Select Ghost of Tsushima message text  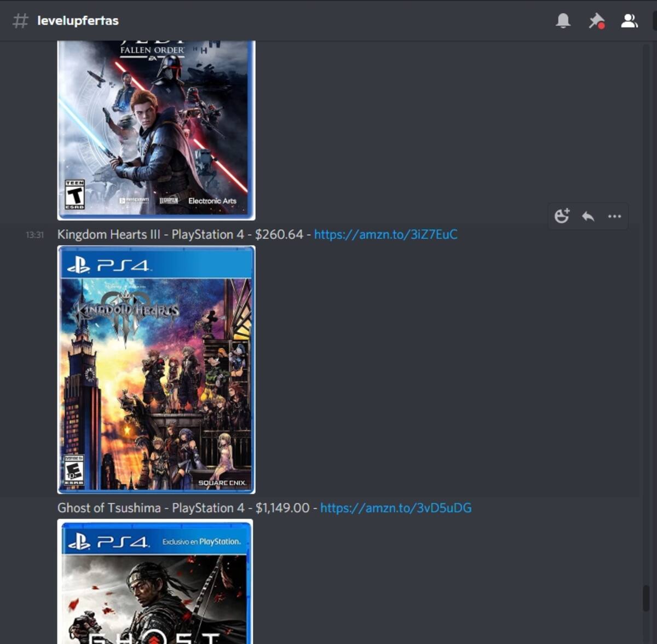pos(187,508)
